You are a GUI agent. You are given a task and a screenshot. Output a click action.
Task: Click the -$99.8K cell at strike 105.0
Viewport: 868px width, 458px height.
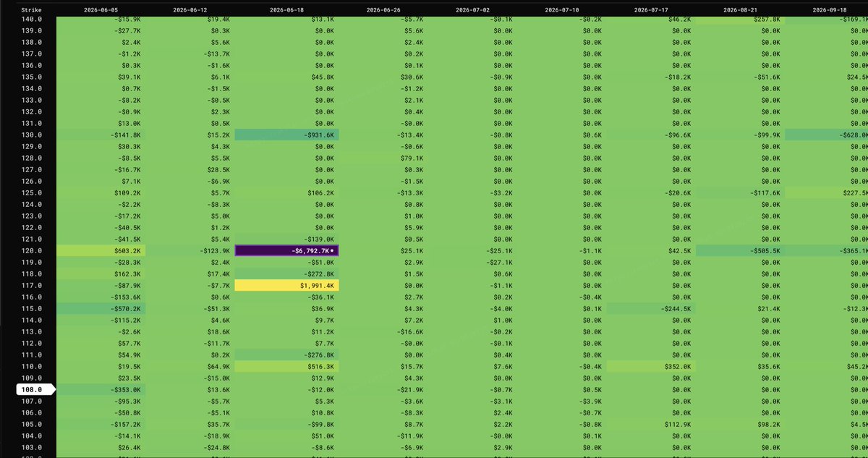(287, 424)
